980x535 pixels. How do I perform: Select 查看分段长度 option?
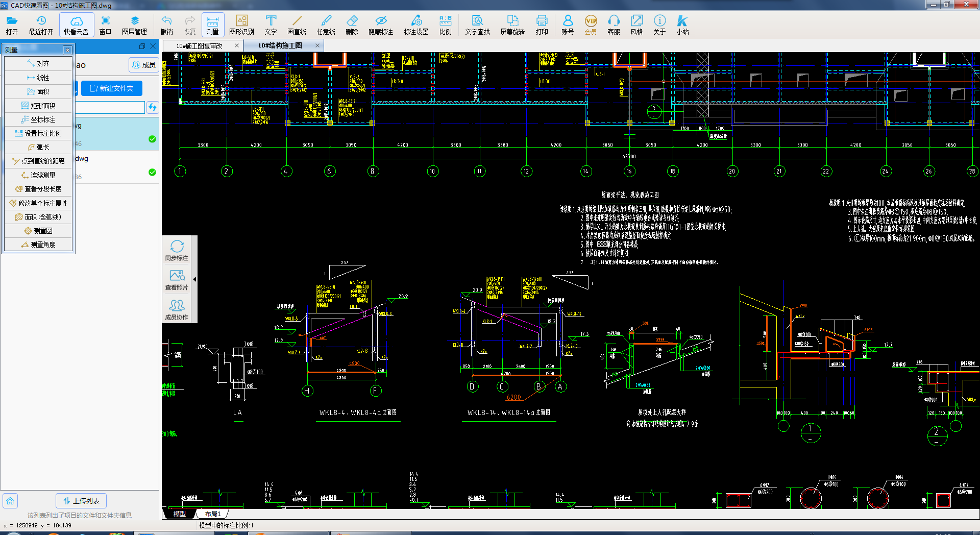(x=38, y=189)
